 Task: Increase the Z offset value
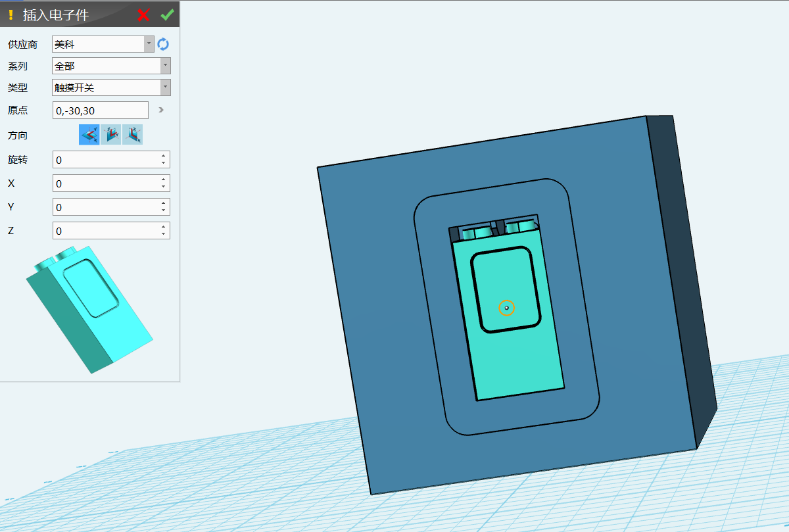tap(163, 227)
